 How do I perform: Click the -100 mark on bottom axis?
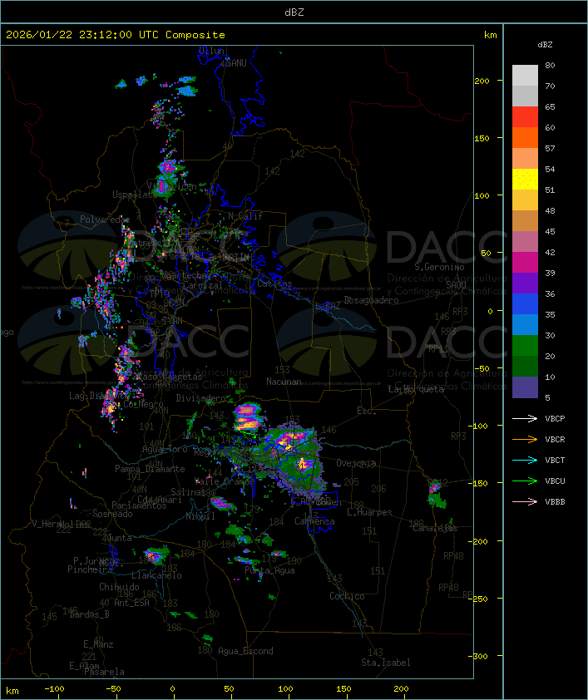tap(55, 689)
